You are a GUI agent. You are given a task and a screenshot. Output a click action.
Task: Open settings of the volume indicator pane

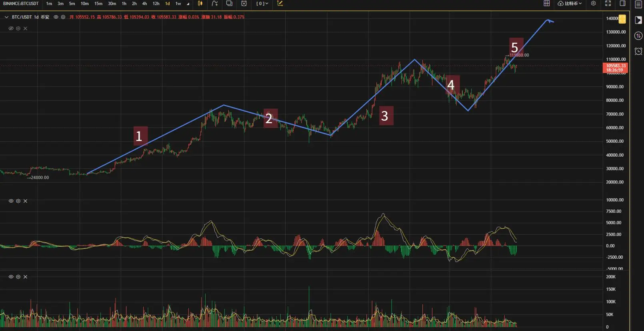(18, 277)
